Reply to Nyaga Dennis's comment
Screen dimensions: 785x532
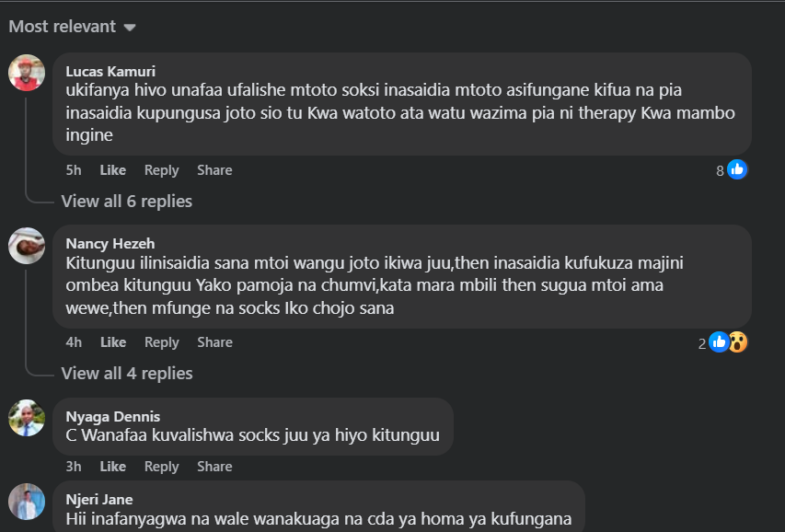[x=161, y=467]
